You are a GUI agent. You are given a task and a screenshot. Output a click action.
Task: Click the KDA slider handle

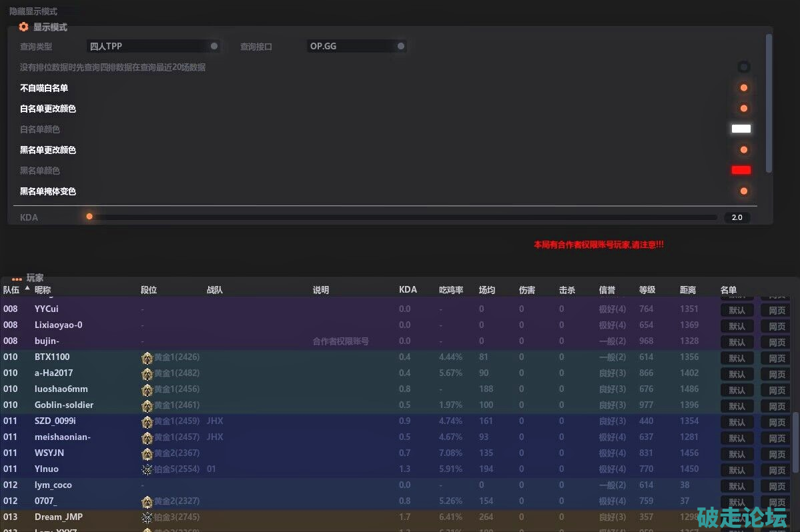point(89,217)
